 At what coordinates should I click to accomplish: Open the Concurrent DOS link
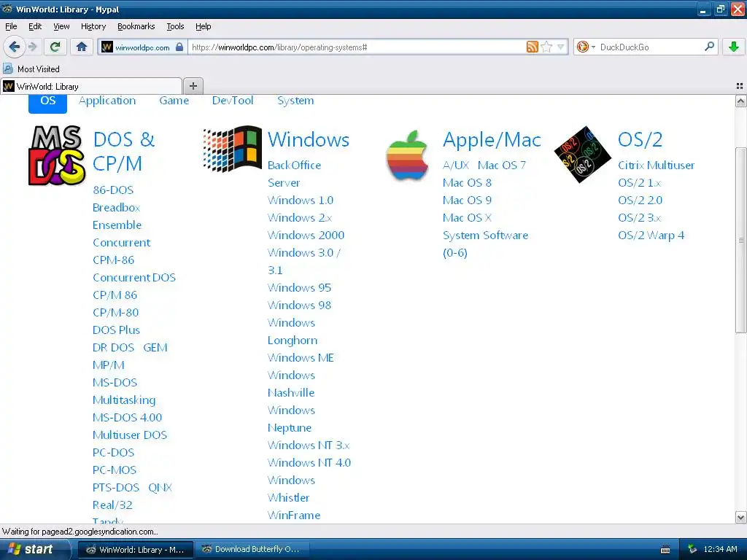coord(134,278)
